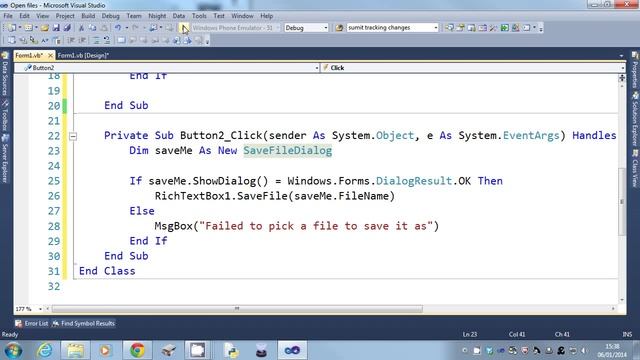Click the Decrease Indent icon
The image size is (640, 360).
pos(71,40)
